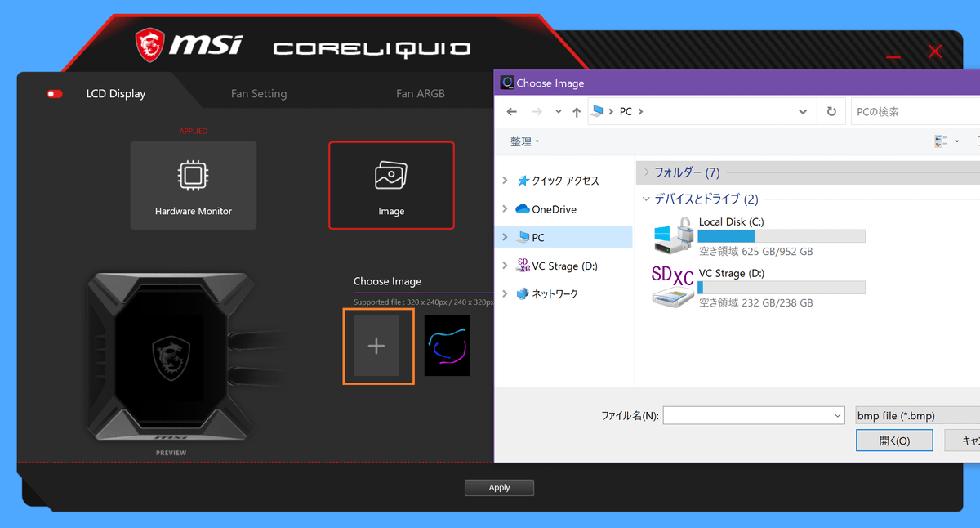Screen dimensions: 980x528
Task: Select the neon swirl image thumbnail
Action: click(448, 346)
